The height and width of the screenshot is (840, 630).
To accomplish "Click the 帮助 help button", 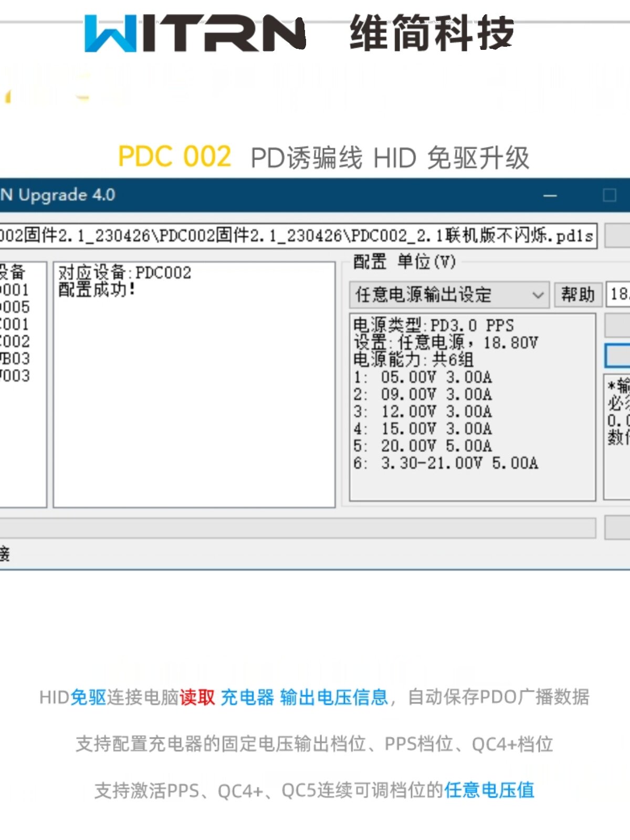I will point(577,295).
